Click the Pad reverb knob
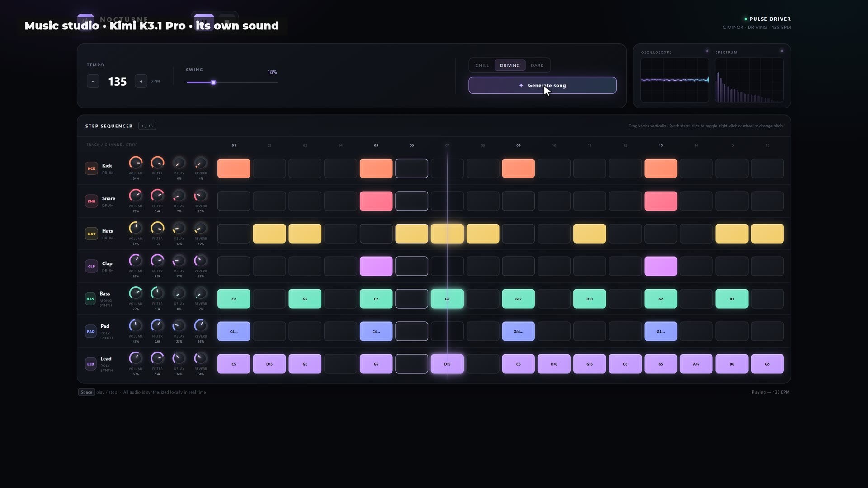 click(x=201, y=325)
